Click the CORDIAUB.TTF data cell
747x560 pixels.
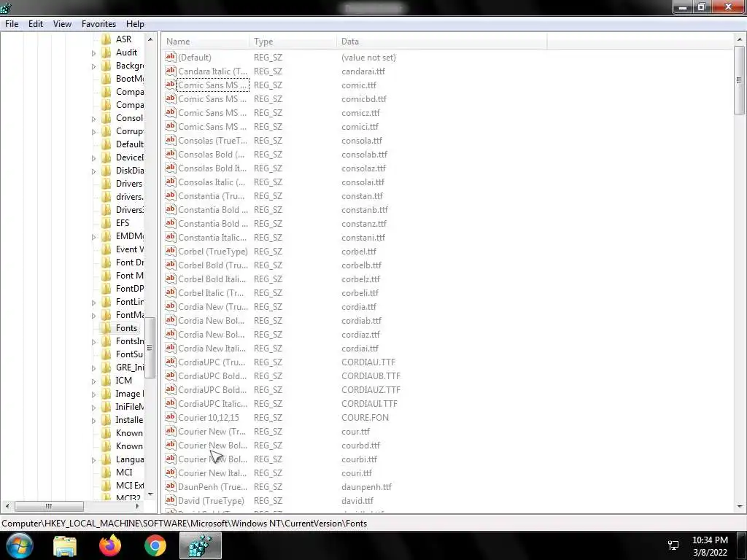point(371,376)
